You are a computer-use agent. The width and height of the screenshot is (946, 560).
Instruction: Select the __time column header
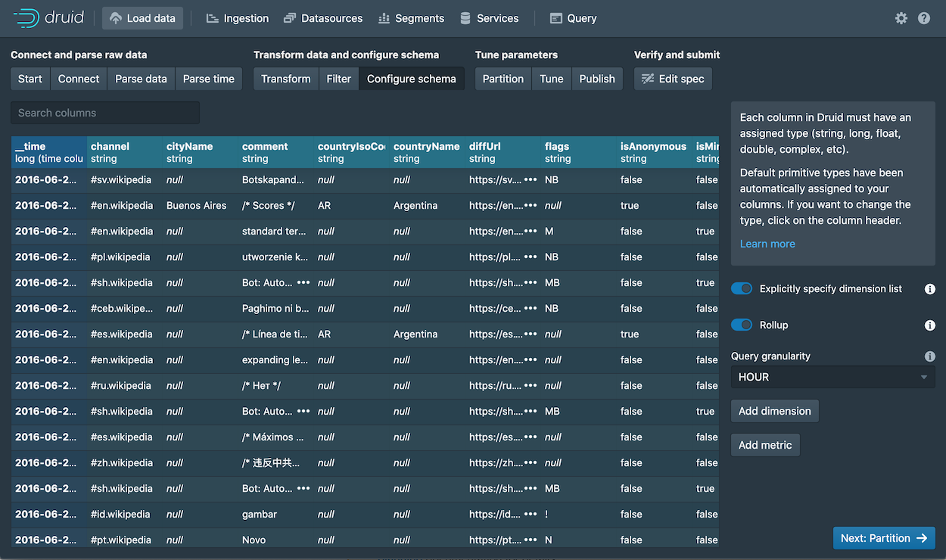click(x=49, y=152)
